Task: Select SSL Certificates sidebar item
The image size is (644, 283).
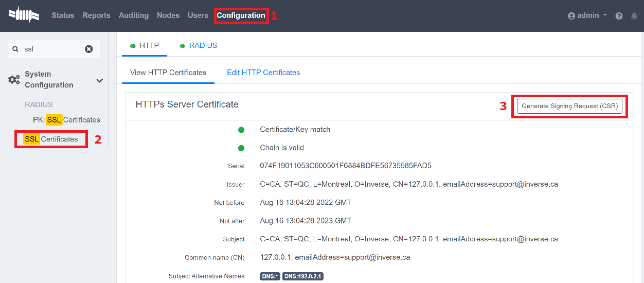Action: (51, 139)
